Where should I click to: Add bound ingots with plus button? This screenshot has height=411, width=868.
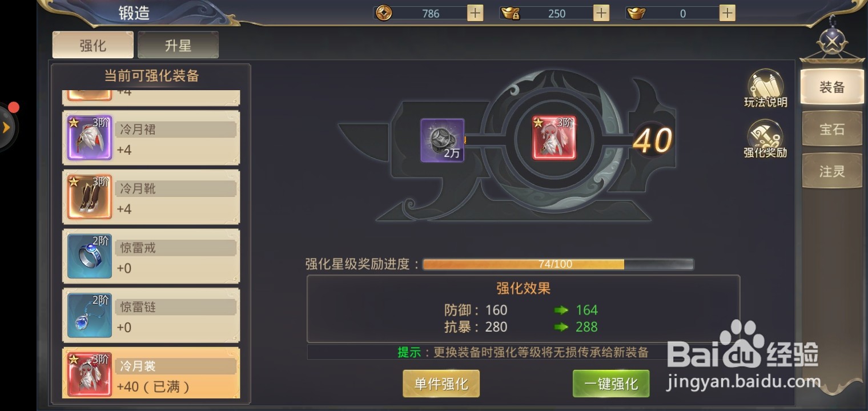[x=601, y=13]
